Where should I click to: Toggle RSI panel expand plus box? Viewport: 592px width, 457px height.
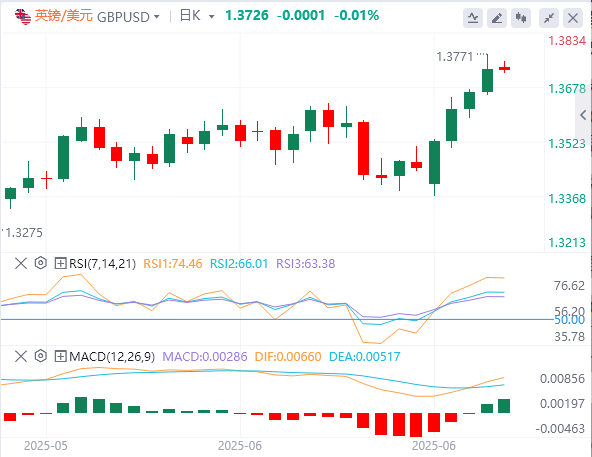60,263
